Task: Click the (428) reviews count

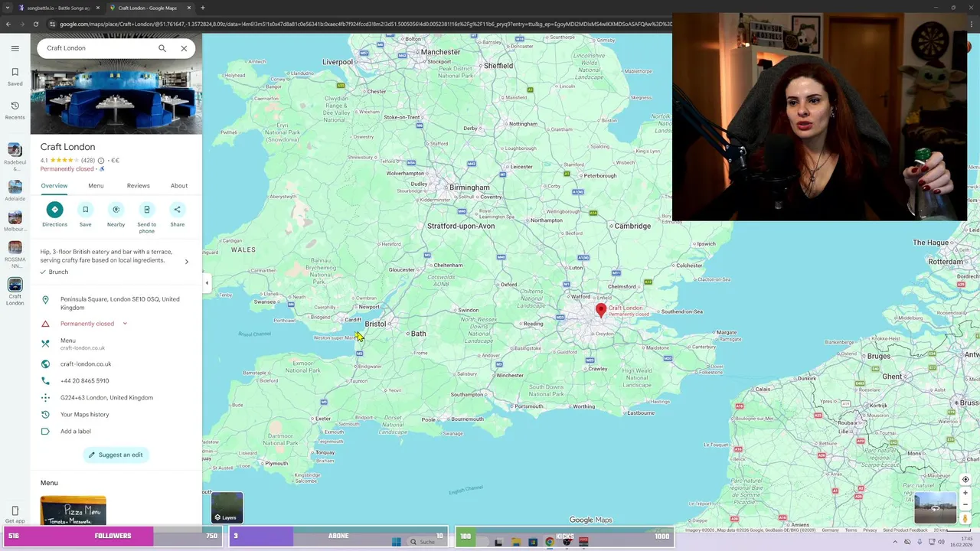Action: 87,161
